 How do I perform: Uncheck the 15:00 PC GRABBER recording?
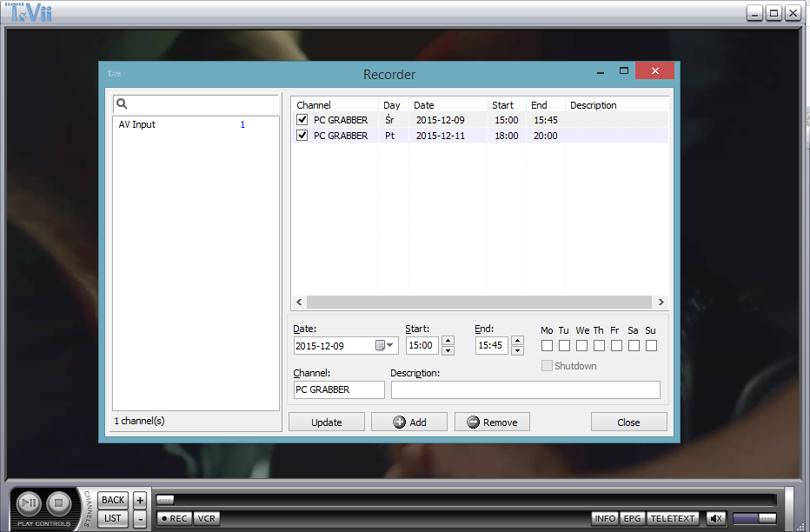[302, 120]
